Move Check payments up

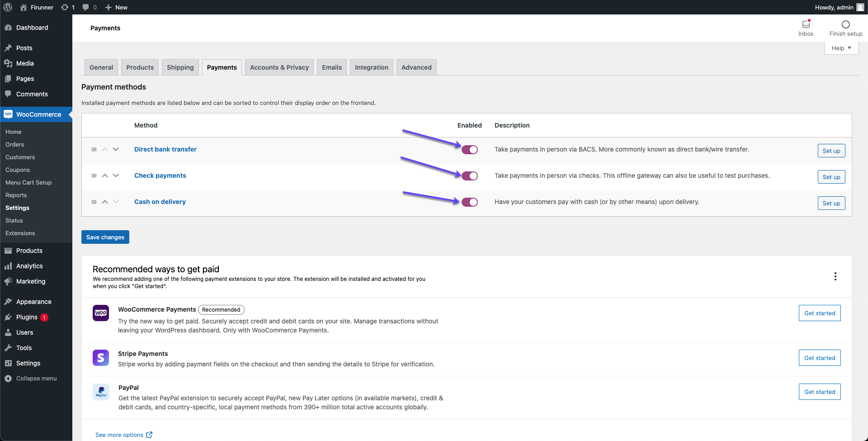tap(105, 175)
